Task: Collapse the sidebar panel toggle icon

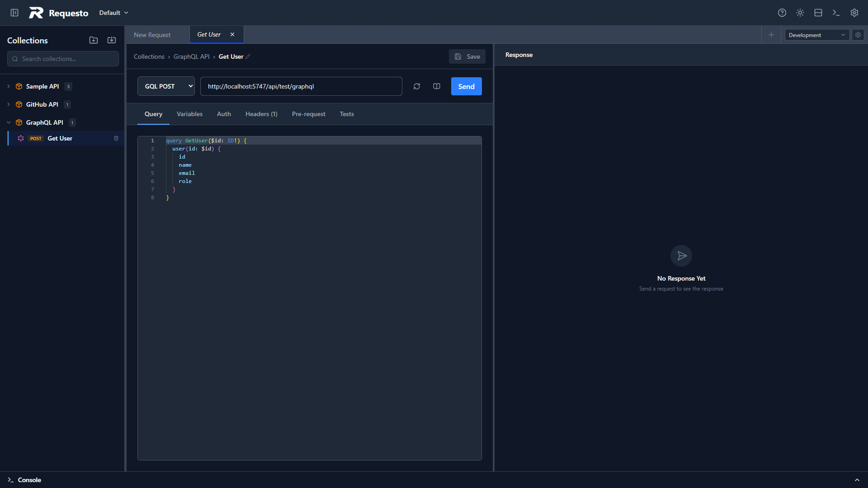Action: pyautogui.click(x=14, y=13)
